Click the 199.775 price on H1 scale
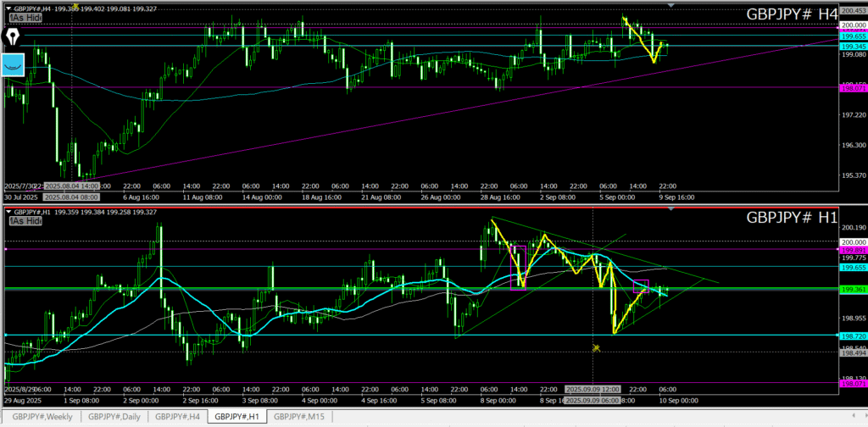Image resolution: width=868 pixels, height=427 pixels. 853,258
